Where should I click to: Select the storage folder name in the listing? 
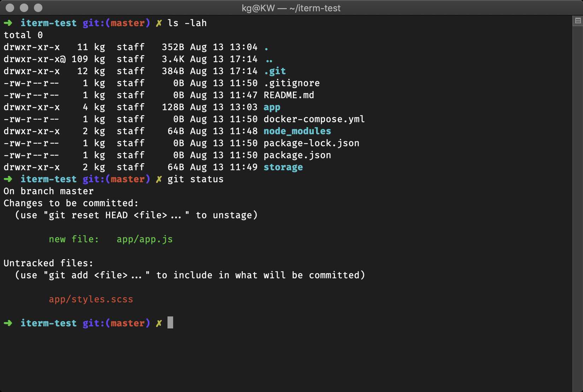tap(283, 167)
